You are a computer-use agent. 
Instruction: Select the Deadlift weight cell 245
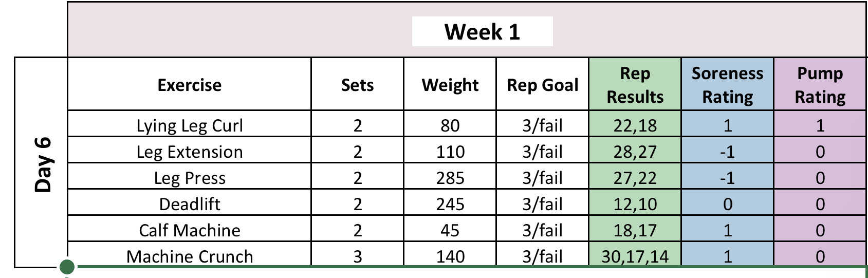[x=450, y=204]
